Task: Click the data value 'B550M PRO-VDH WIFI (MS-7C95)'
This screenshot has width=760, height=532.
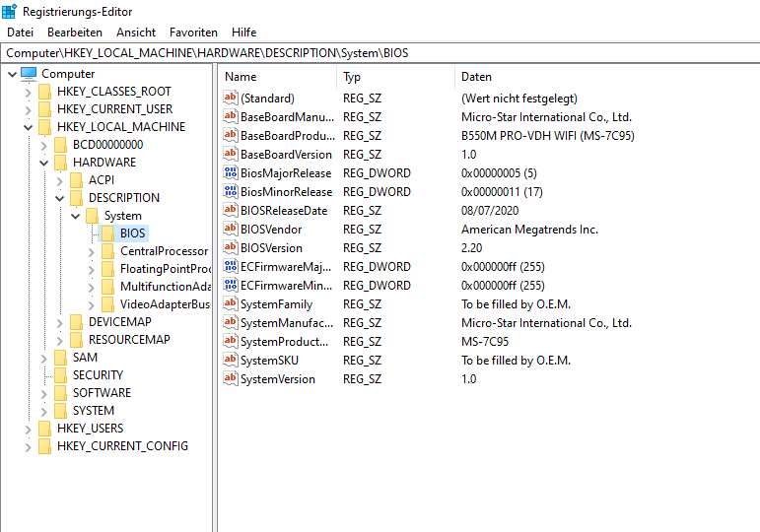Action: click(548, 136)
